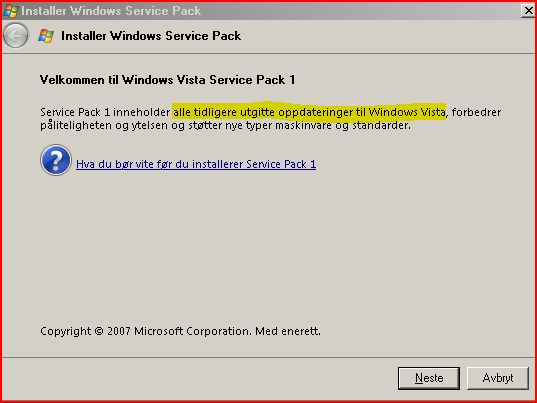Close the installer with the X button

pos(528,11)
